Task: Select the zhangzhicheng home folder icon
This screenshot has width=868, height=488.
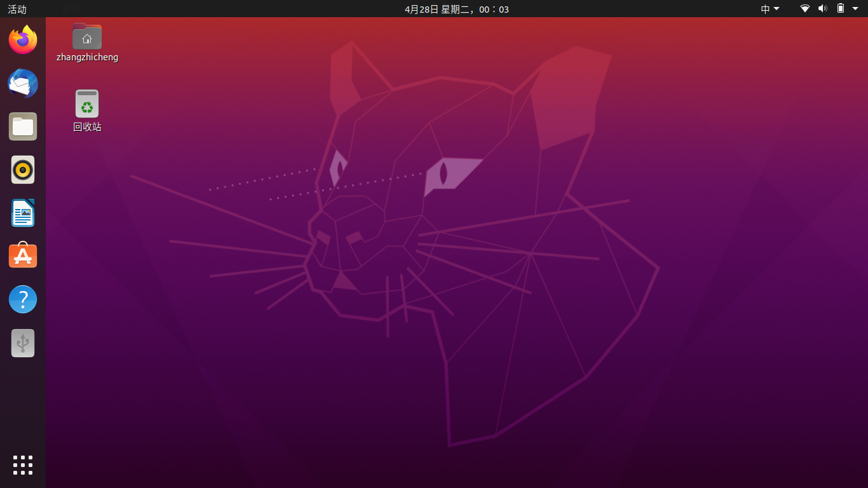Action: click(x=87, y=36)
